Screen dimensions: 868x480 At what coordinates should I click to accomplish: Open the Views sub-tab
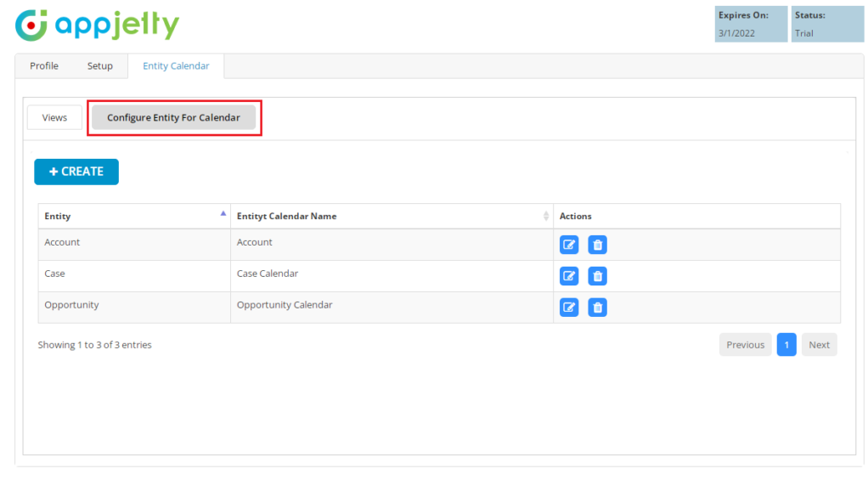[x=54, y=118]
